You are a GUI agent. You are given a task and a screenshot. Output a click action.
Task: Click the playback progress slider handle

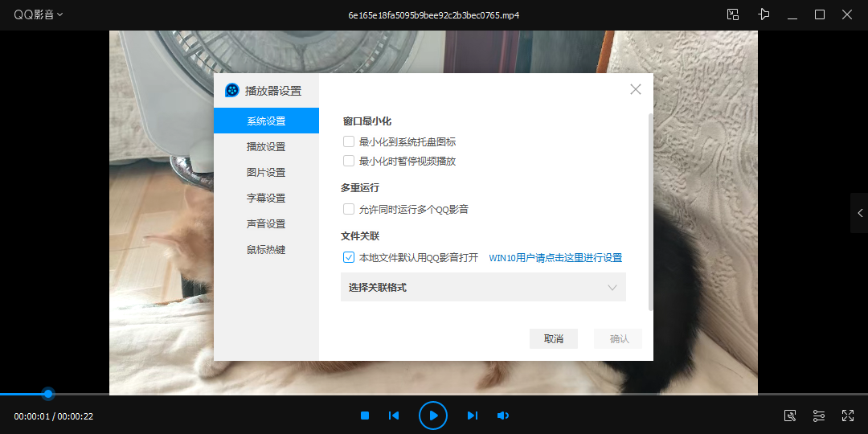pos(48,394)
